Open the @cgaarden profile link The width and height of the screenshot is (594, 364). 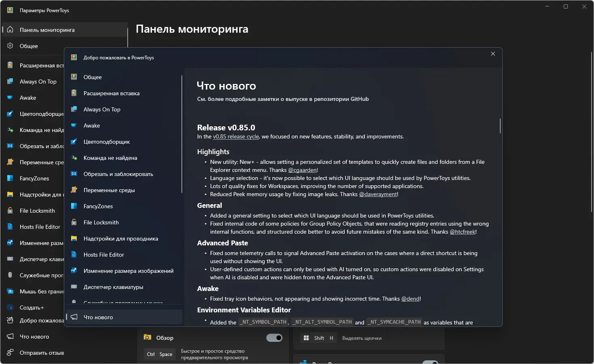302,170
